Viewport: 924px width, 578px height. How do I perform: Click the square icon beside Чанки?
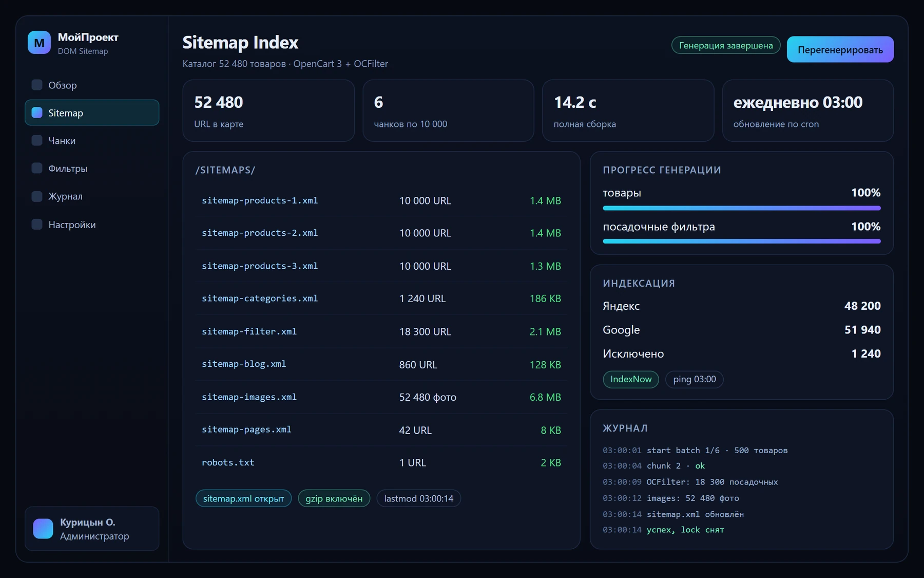pyautogui.click(x=37, y=140)
